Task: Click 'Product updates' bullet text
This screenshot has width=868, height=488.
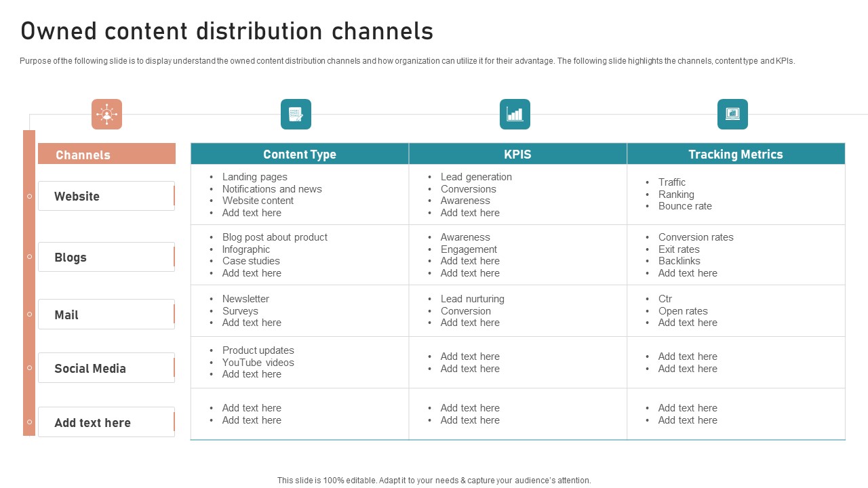Action: (258, 350)
